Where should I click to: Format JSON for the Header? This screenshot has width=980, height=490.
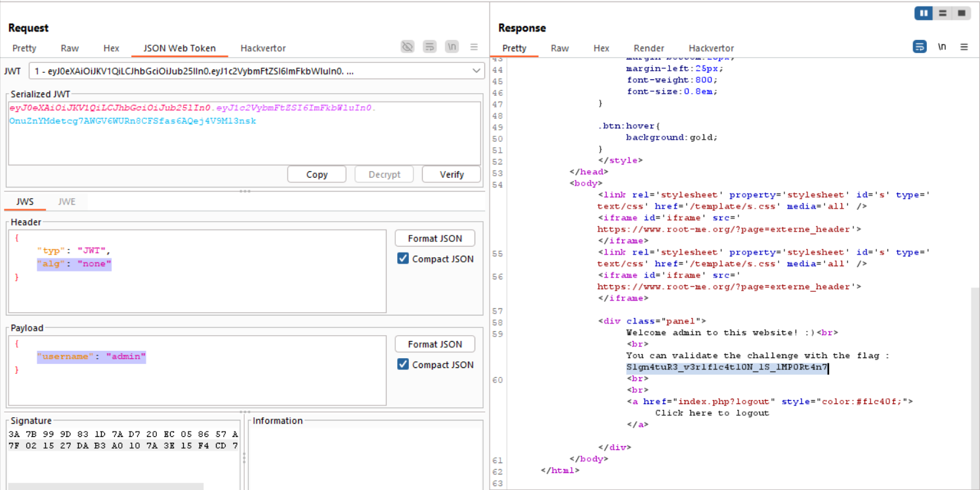click(435, 238)
